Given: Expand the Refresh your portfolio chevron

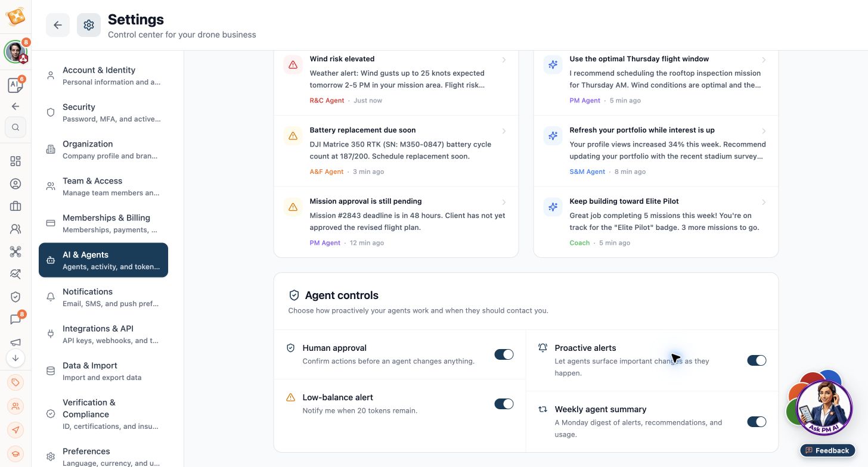Looking at the screenshot, I should (764, 130).
